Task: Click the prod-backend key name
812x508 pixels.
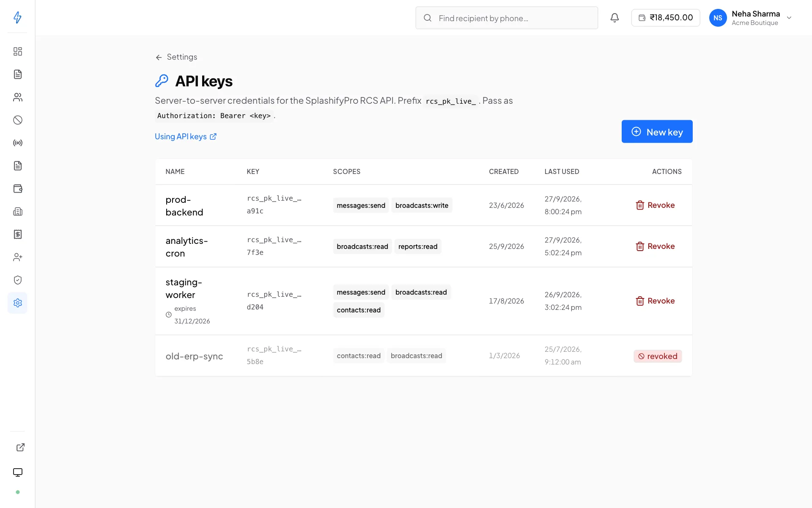Action: [184, 206]
